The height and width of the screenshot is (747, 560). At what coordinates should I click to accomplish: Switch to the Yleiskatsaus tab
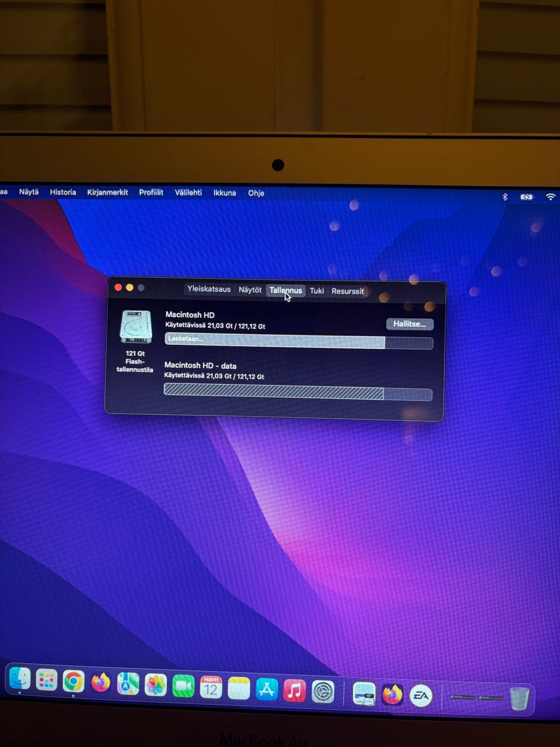click(x=209, y=289)
